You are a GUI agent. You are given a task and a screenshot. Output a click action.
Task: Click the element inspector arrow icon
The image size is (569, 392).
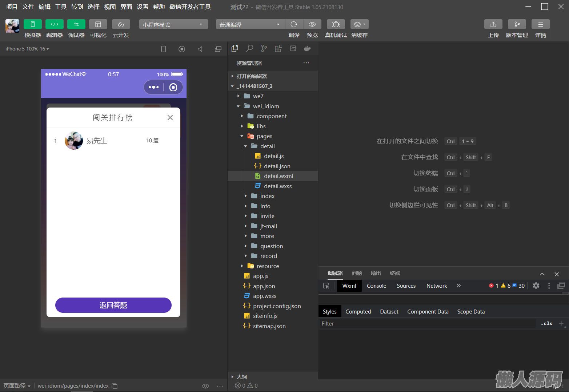coord(326,286)
